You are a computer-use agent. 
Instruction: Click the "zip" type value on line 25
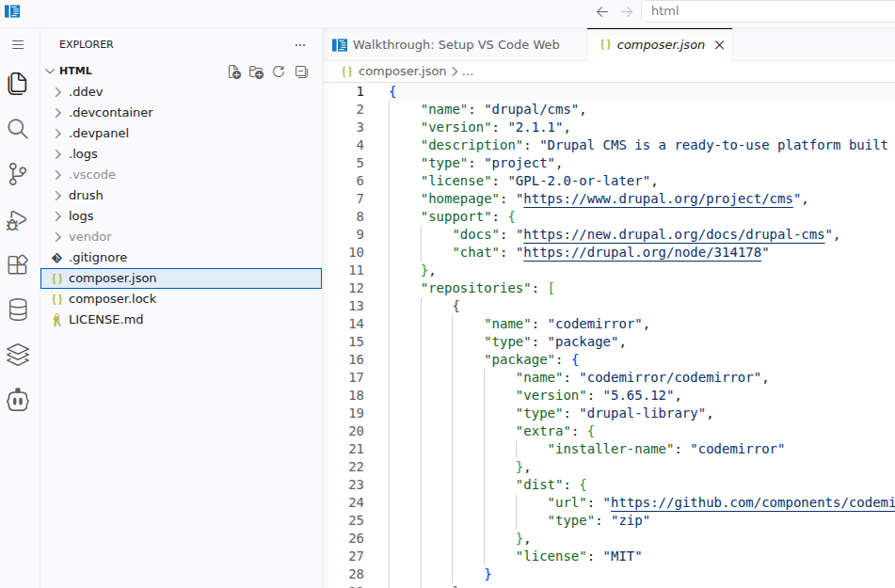(631, 520)
